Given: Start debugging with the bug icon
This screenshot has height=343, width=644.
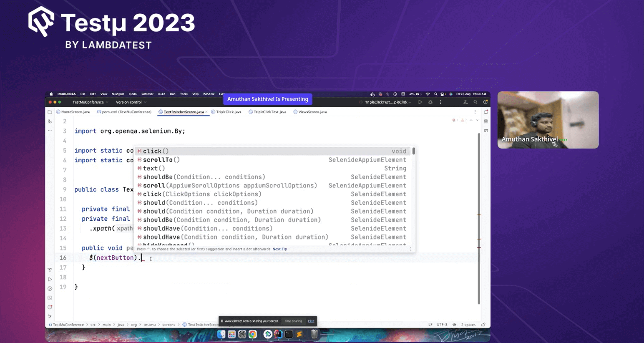Looking at the screenshot, I should pyautogui.click(x=430, y=102).
